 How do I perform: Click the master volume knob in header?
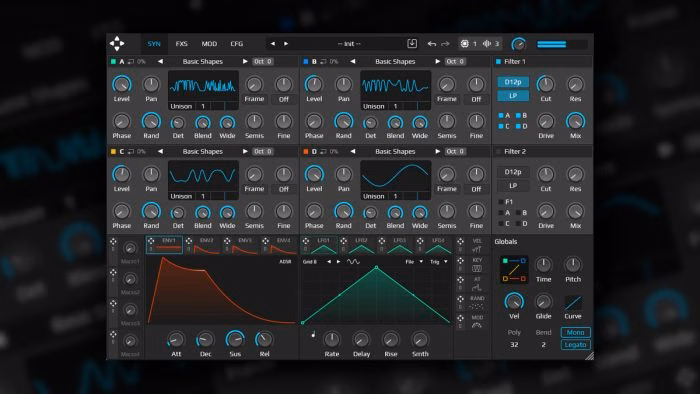[518, 44]
